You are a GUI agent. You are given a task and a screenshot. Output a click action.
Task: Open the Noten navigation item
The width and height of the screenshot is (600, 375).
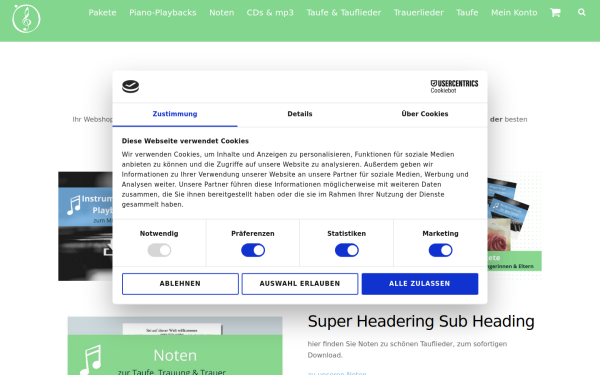pyautogui.click(x=222, y=13)
